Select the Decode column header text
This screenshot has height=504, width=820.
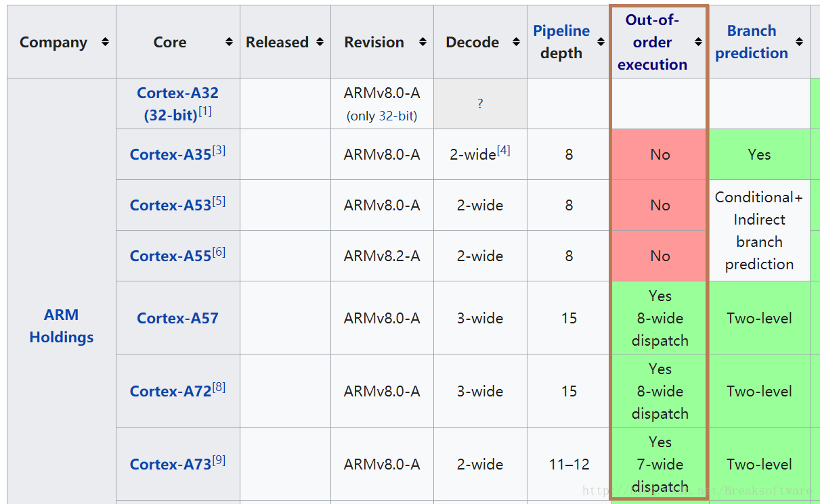click(472, 42)
